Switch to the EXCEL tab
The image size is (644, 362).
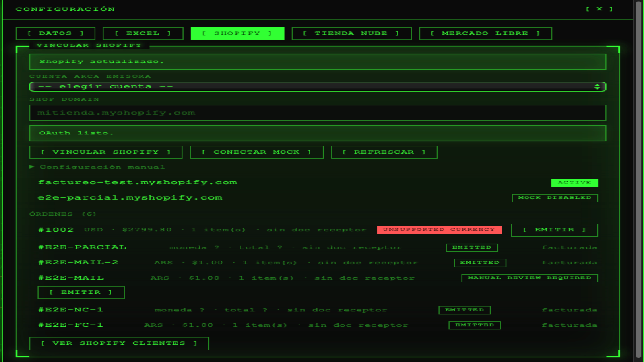pos(143,33)
